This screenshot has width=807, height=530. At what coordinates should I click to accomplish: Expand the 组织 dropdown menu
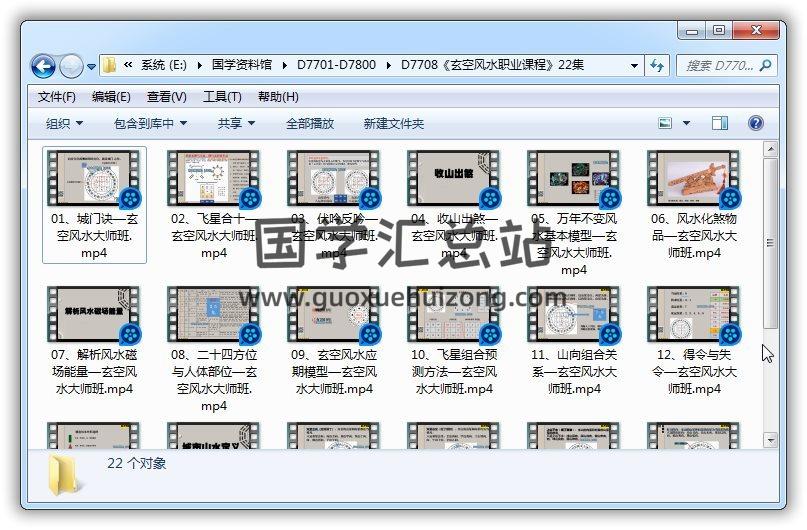pyautogui.click(x=64, y=123)
